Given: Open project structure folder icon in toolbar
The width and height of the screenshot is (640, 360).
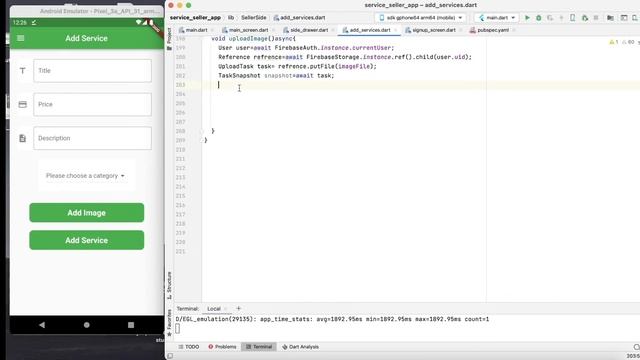Looking at the screenshot, I should (610, 18).
